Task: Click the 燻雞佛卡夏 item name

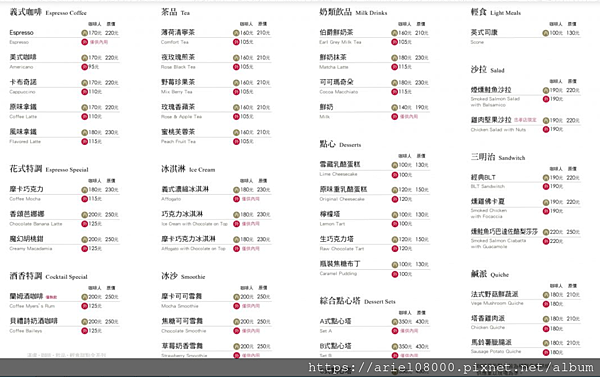Action: (488, 201)
